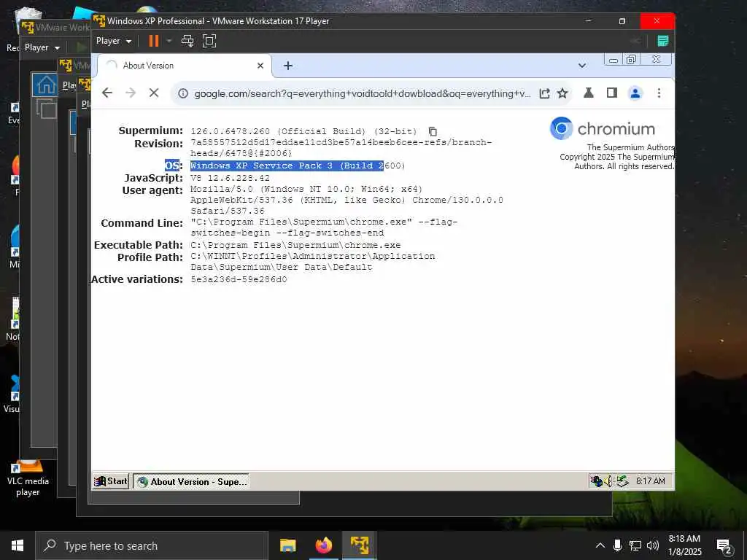This screenshot has width=747, height=560.
Task: Click XP tray volume speaker icon
Action: click(608, 481)
